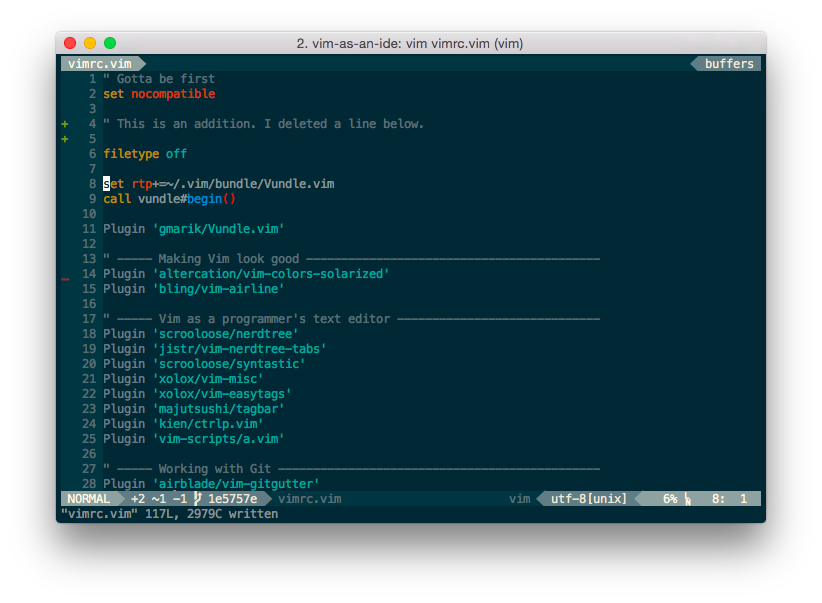
Task: Click the 1e5757e commit hash in statusline
Action: 233,499
